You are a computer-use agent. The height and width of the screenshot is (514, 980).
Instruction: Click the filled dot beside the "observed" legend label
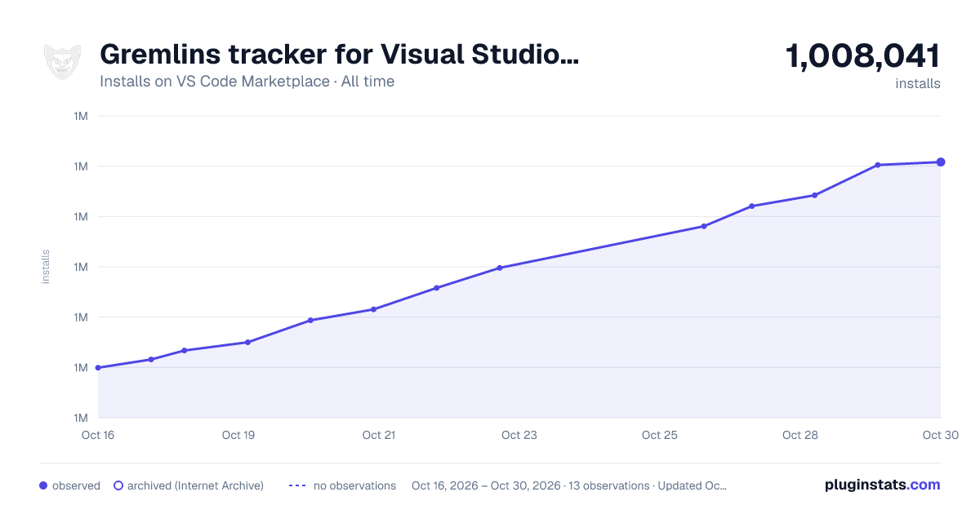click(x=43, y=485)
